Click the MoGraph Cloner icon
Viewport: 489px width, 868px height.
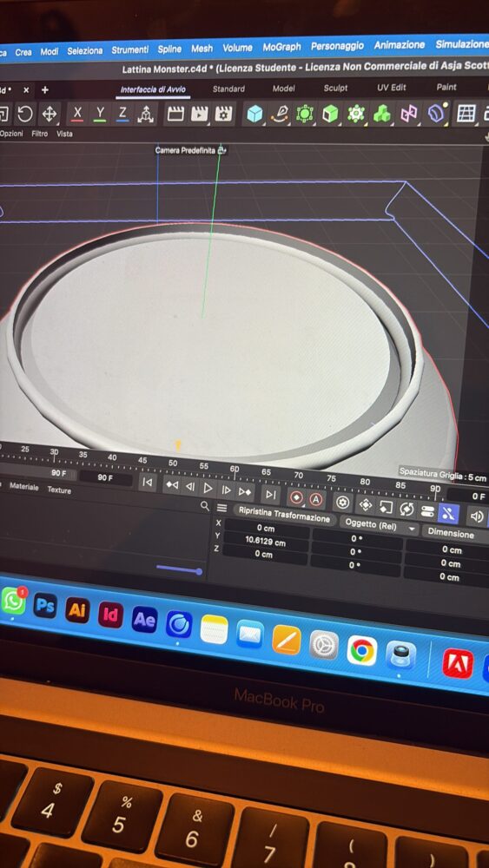coord(355,114)
